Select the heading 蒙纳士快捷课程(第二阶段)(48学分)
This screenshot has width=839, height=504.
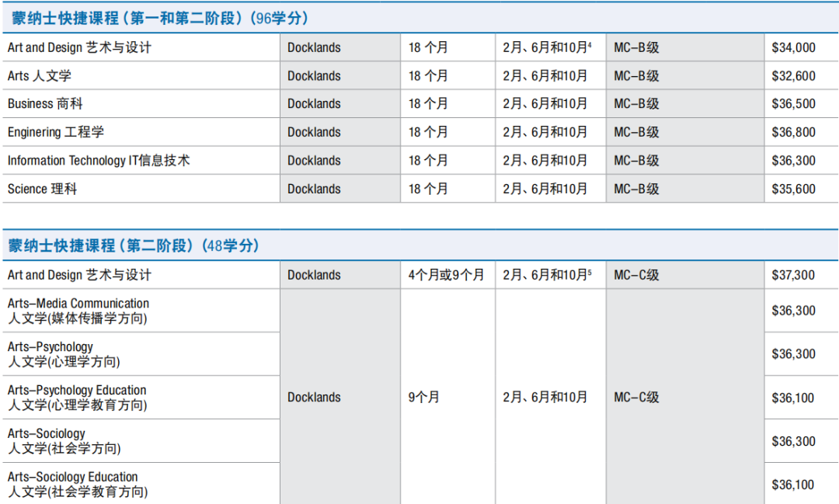(134, 245)
